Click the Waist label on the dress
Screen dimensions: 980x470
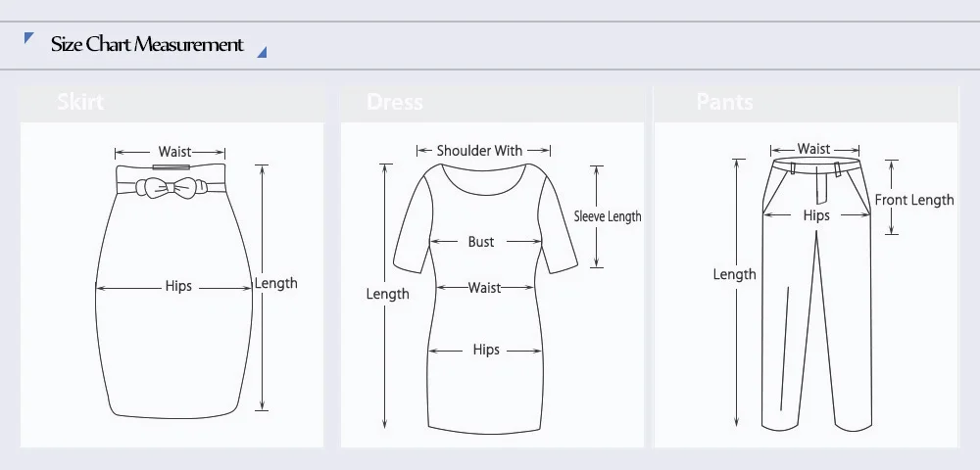[484, 288]
